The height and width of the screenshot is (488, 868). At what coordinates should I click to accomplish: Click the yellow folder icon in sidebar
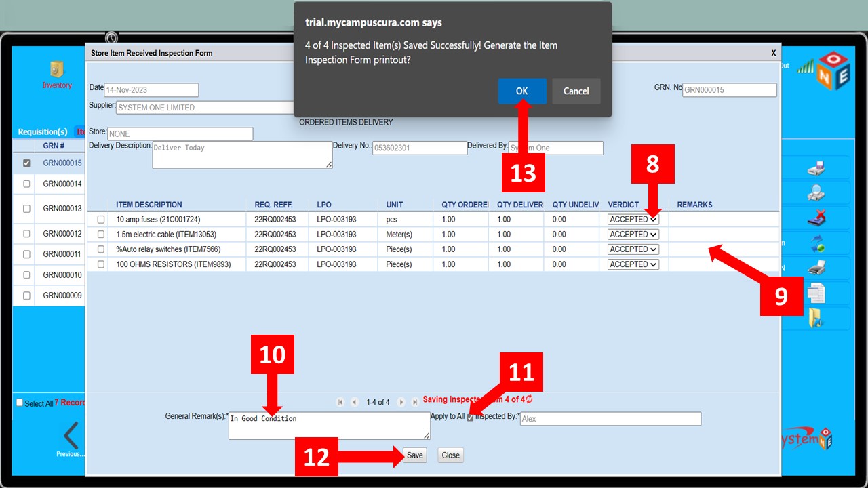click(816, 318)
